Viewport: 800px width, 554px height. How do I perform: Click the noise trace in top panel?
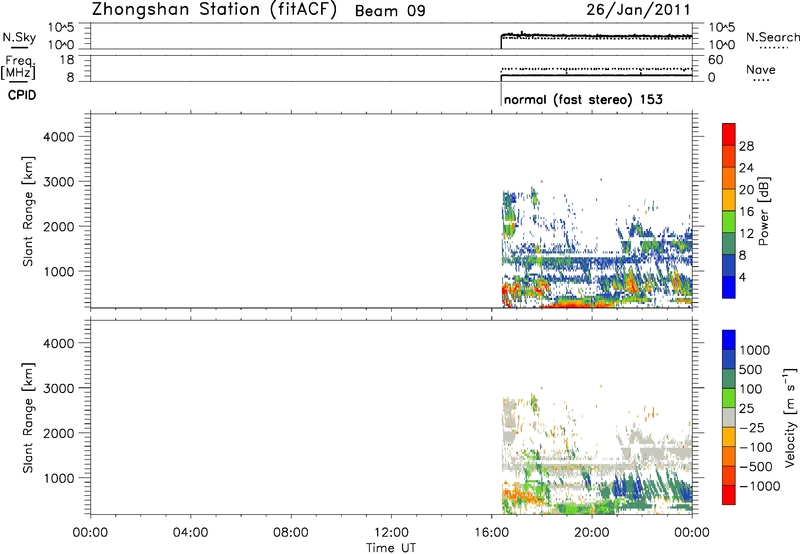click(596, 36)
